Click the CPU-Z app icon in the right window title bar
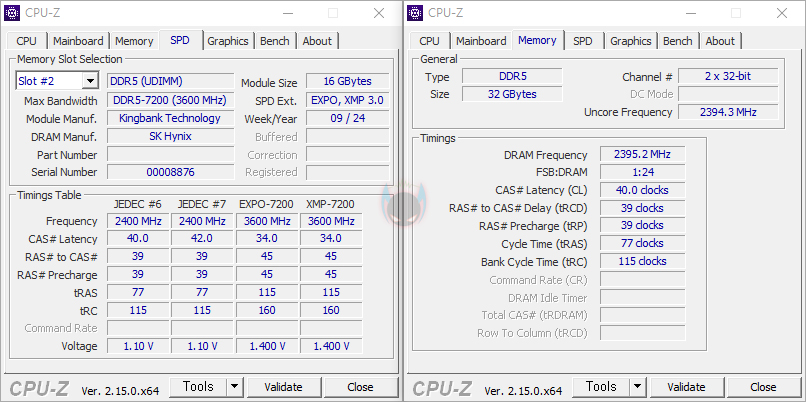The image size is (806, 402). (415, 13)
